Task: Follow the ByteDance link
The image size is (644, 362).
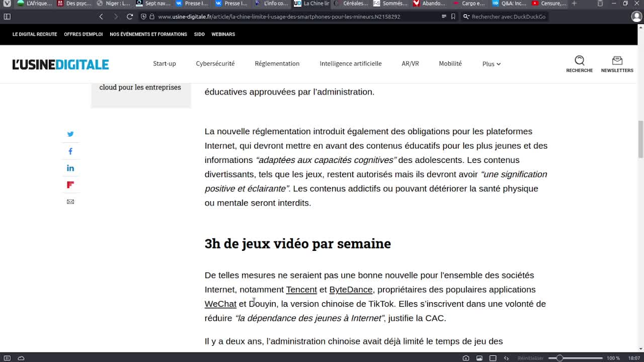Action: pos(351,290)
